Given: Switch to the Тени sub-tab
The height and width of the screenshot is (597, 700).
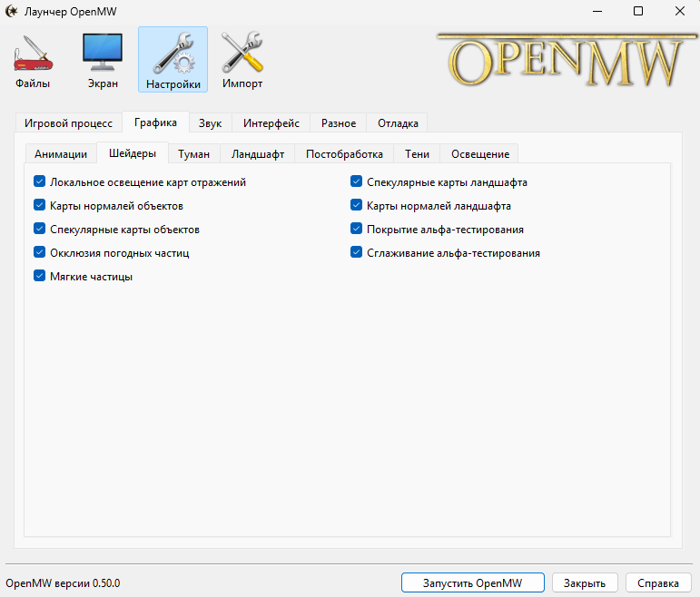Looking at the screenshot, I should [x=417, y=154].
